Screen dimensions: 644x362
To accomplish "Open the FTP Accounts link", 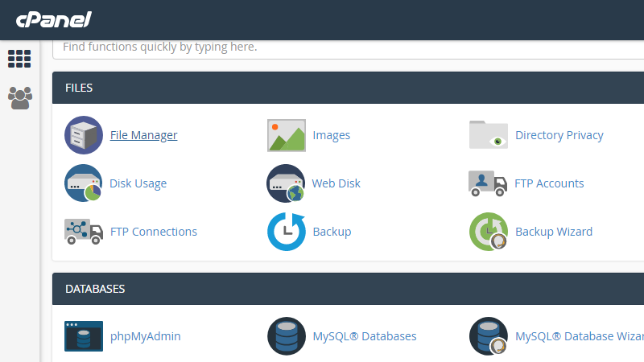I will click(549, 183).
